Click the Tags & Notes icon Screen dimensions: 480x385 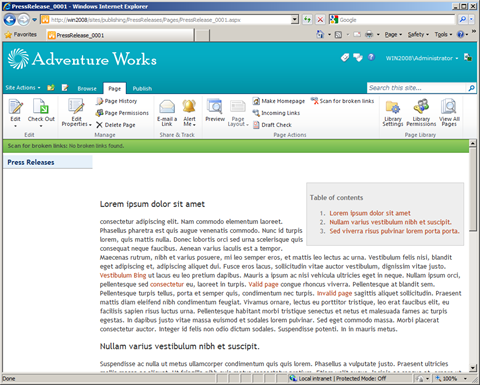click(x=358, y=58)
